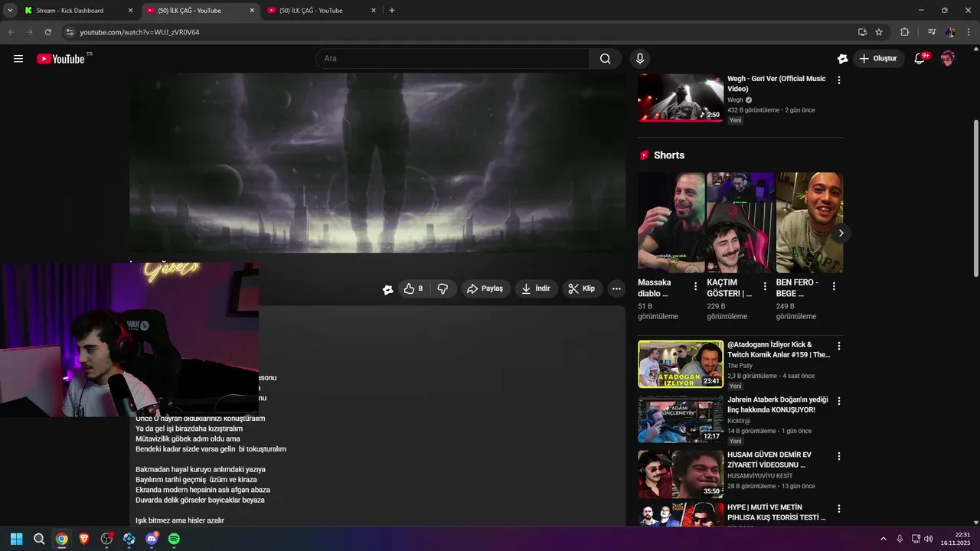Open the more actions ellipsis under the video
This screenshot has height=551, width=980.
616,289
